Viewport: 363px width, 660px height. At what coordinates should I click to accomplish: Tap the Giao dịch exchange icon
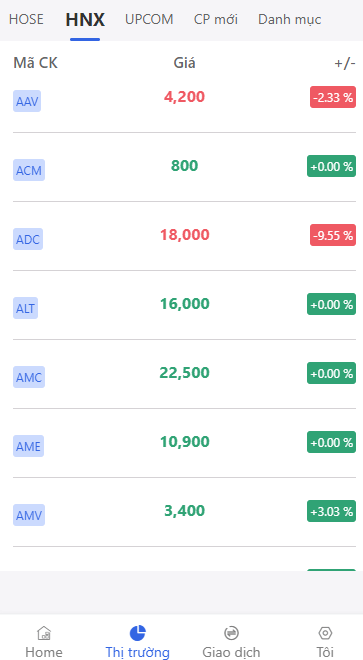coord(231,633)
